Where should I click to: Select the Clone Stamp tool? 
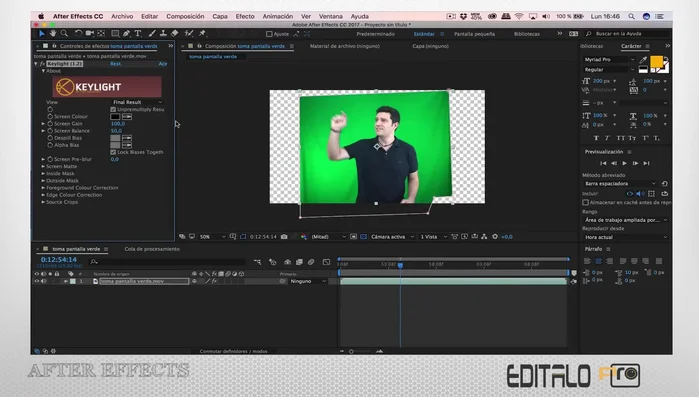point(163,33)
